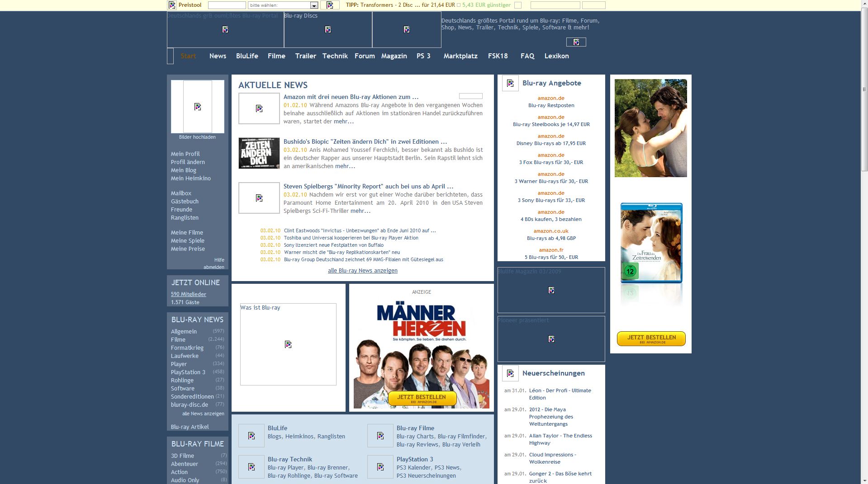Click the Preistool search submit image button
The image size is (868, 484).
(330, 5)
